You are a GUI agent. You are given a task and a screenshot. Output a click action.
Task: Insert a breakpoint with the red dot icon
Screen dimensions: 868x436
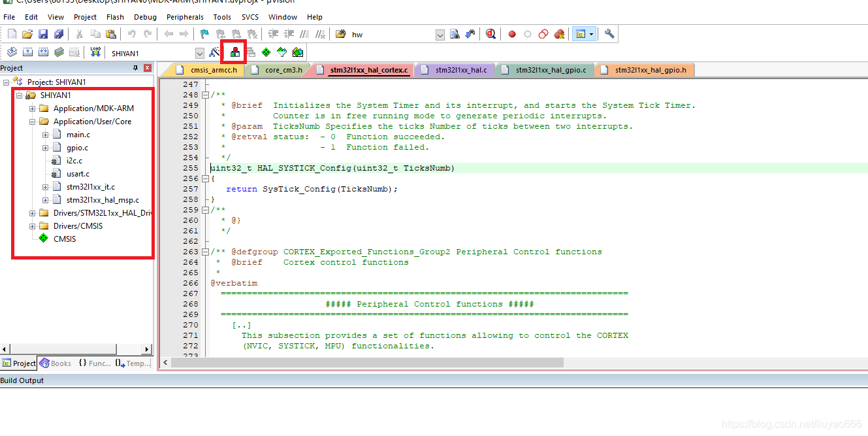(x=512, y=34)
